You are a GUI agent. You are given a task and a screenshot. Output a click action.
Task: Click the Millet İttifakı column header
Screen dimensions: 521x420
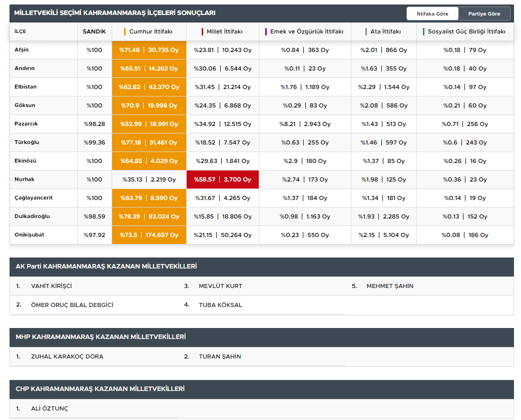coord(224,31)
